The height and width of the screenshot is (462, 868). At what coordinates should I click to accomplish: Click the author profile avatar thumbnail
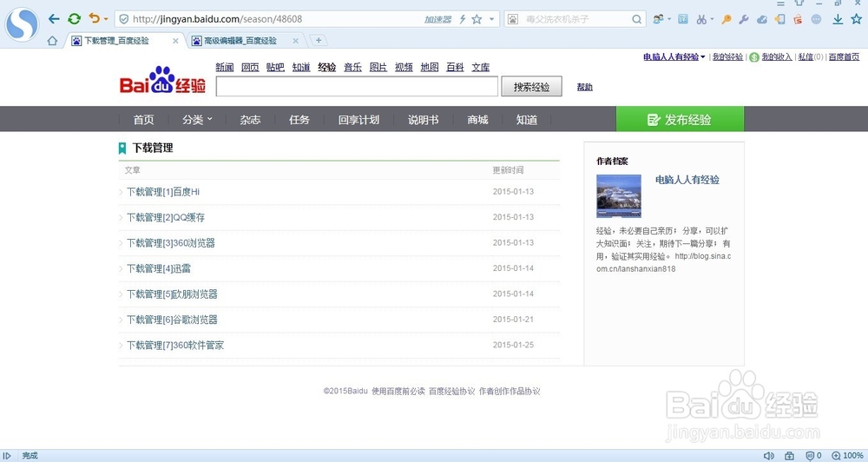(619, 196)
